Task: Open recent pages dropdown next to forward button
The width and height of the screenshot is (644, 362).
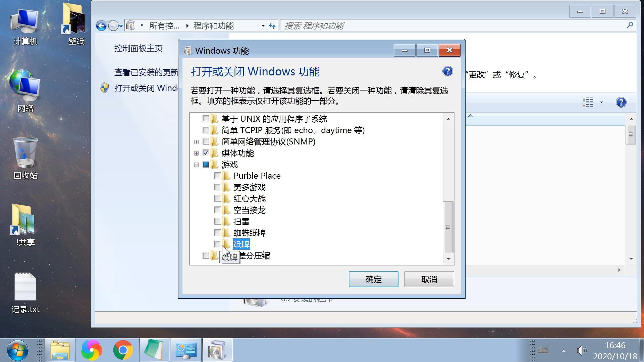Action: (x=121, y=26)
